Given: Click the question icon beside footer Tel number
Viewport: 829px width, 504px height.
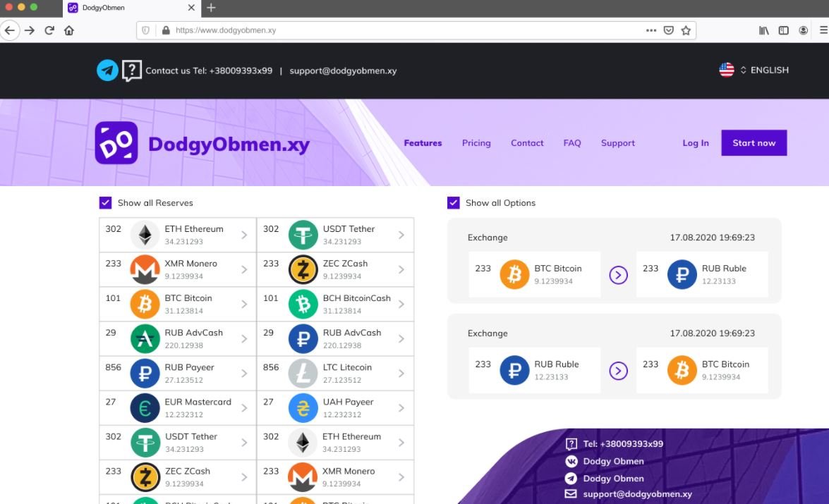Looking at the screenshot, I should tap(571, 444).
